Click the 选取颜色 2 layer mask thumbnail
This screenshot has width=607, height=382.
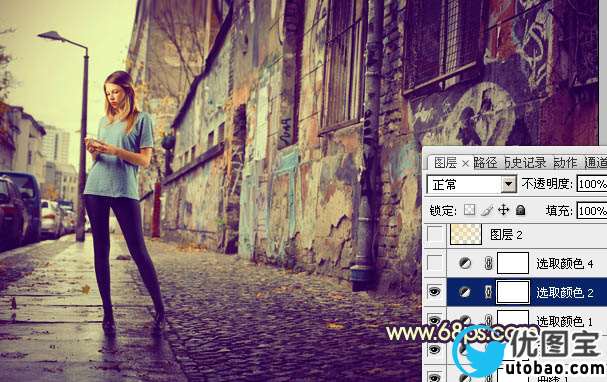pyautogui.click(x=513, y=292)
